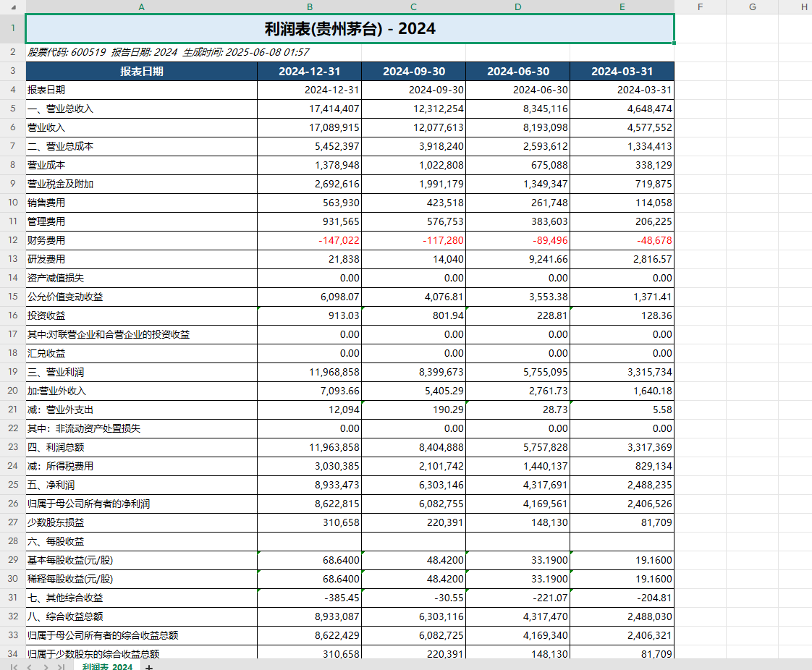Select red negative value -48,678
The image size is (812, 670).
(x=622, y=240)
